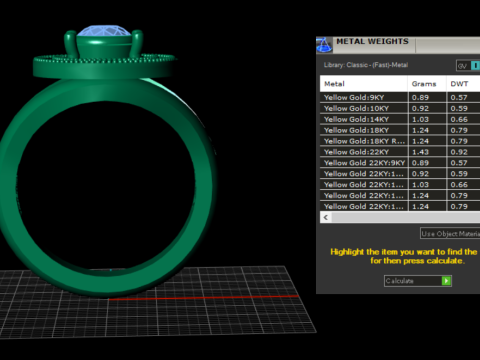Click the Metal Weights balance-scale icon
480x360 pixels.
tap(324, 45)
